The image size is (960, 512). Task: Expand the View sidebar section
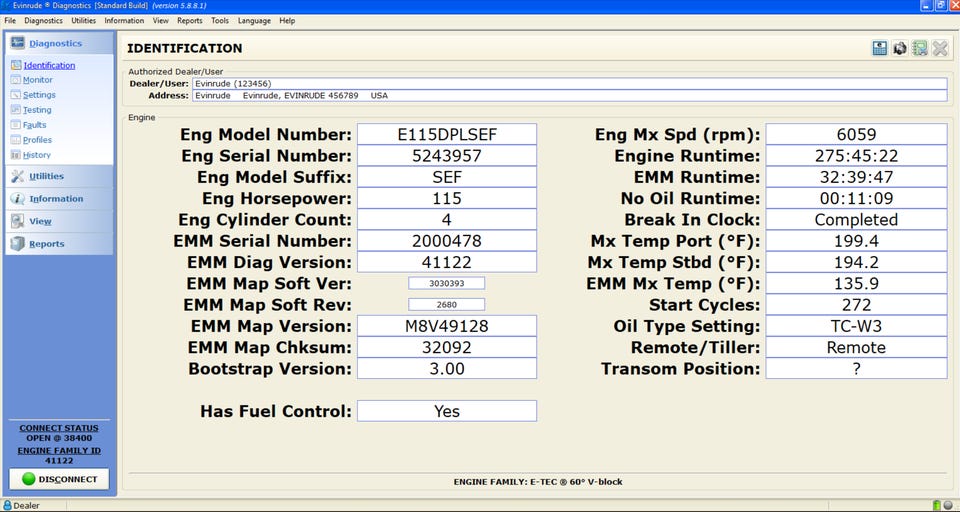[x=58, y=221]
